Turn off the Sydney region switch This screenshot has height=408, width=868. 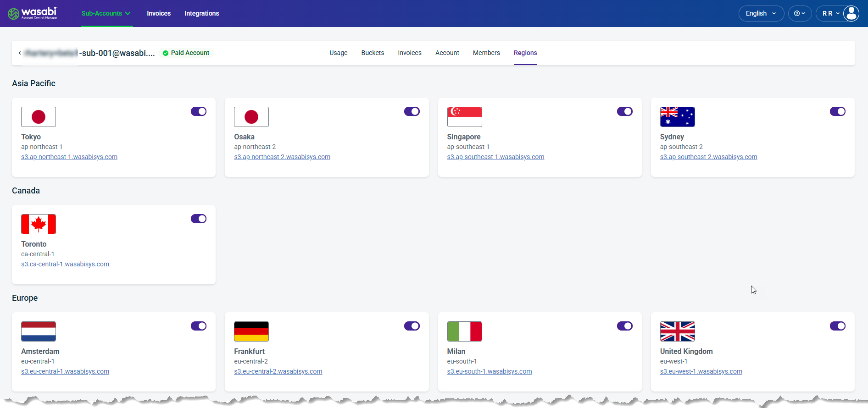837,111
